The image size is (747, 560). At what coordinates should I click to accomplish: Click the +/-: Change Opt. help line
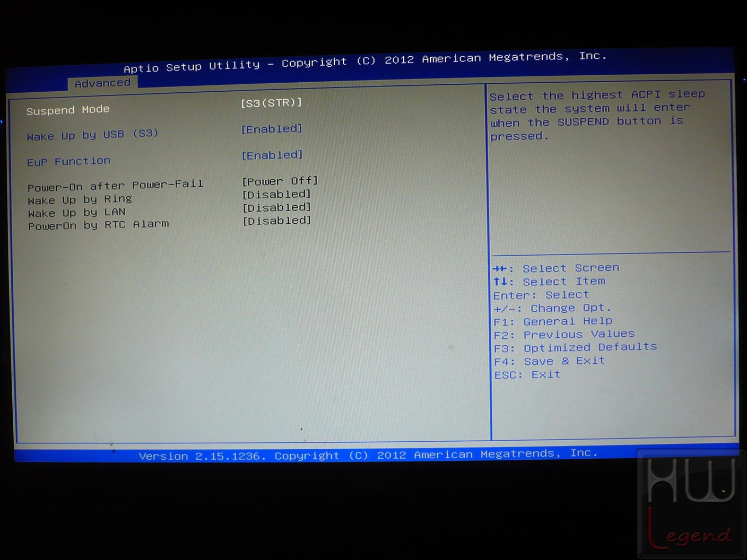pyautogui.click(x=552, y=308)
